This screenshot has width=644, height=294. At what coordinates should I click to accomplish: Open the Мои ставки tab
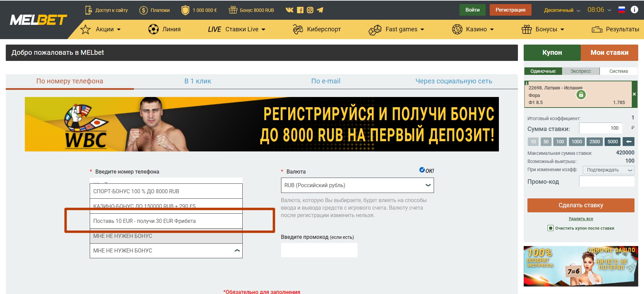tap(609, 52)
